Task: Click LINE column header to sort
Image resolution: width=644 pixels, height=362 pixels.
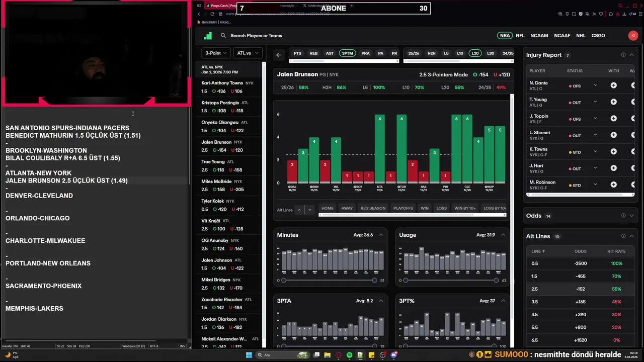Action: pyautogui.click(x=538, y=251)
